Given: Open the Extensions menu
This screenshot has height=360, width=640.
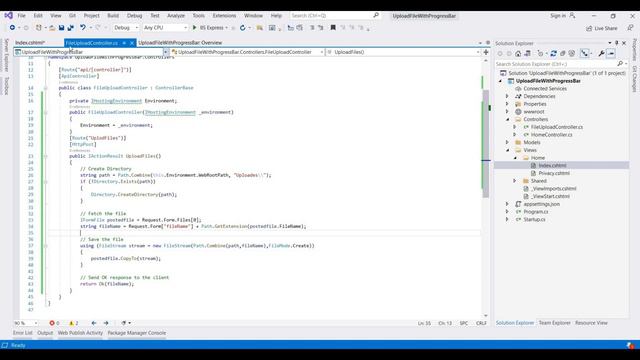Looking at the screenshot, I should coord(224,16).
